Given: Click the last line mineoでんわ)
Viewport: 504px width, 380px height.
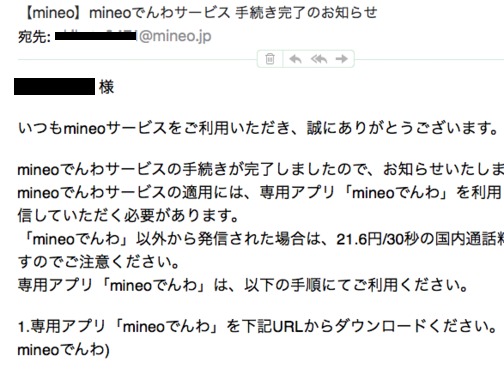Looking at the screenshot, I should pyautogui.click(x=63, y=350).
